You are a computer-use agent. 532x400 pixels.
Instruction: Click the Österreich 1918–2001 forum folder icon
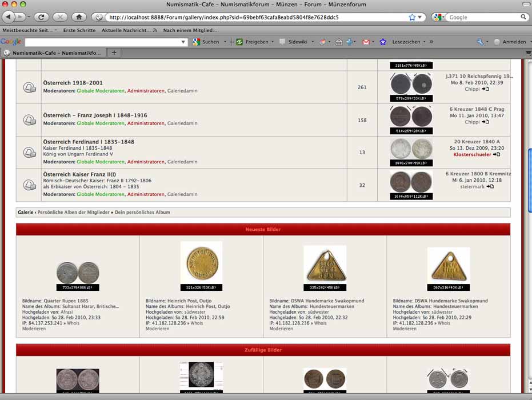tap(29, 87)
